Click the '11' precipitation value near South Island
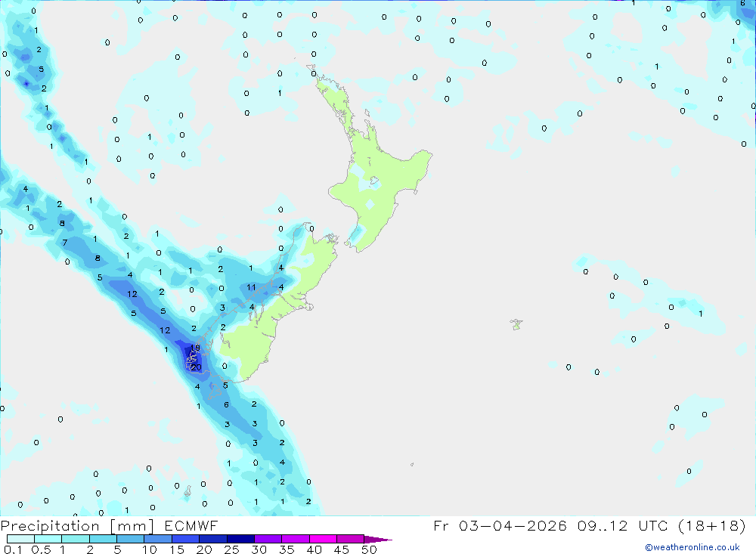The image size is (756, 554). [251, 287]
